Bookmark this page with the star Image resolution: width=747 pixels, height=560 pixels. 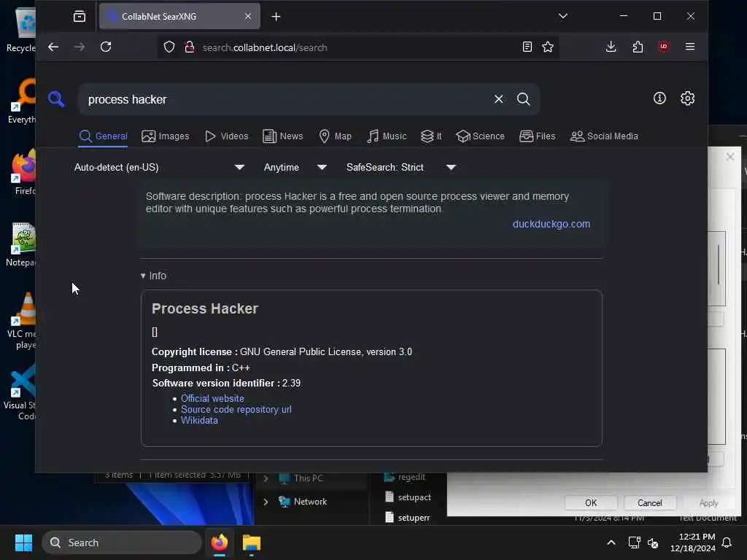point(548,47)
